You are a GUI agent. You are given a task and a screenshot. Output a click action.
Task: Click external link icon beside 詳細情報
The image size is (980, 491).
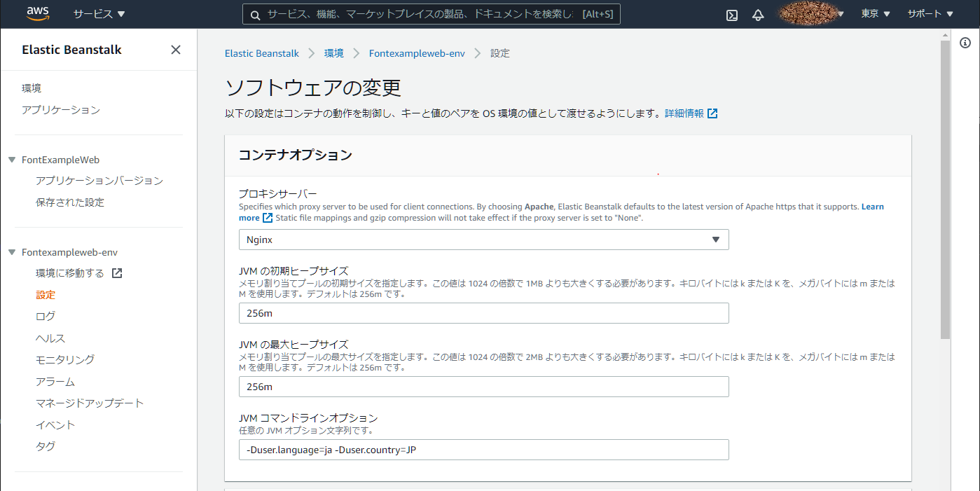pyautogui.click(x=712, y=113)
